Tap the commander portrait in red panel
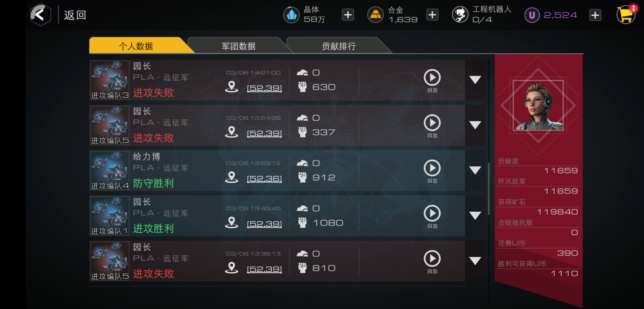Viewport: 644px width, 309px height. tap(538, 106)
